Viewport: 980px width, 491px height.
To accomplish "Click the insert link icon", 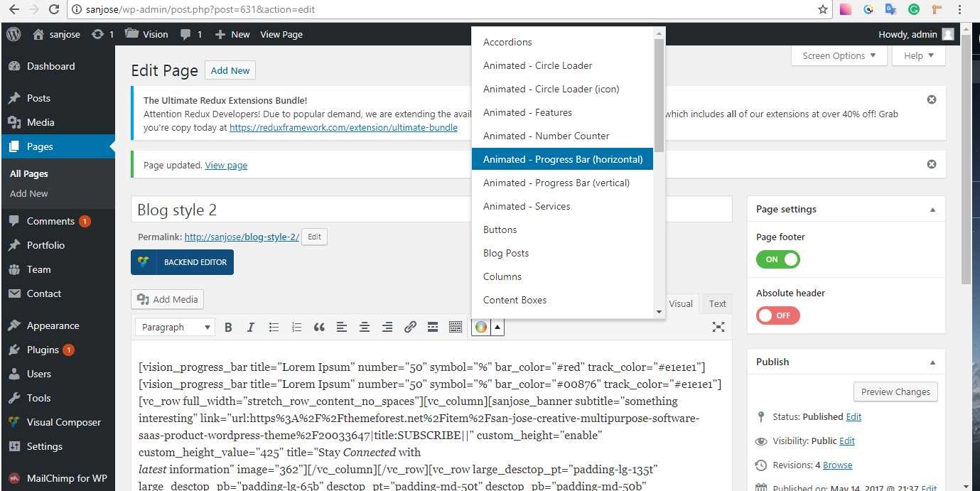I will pos(410,327).
